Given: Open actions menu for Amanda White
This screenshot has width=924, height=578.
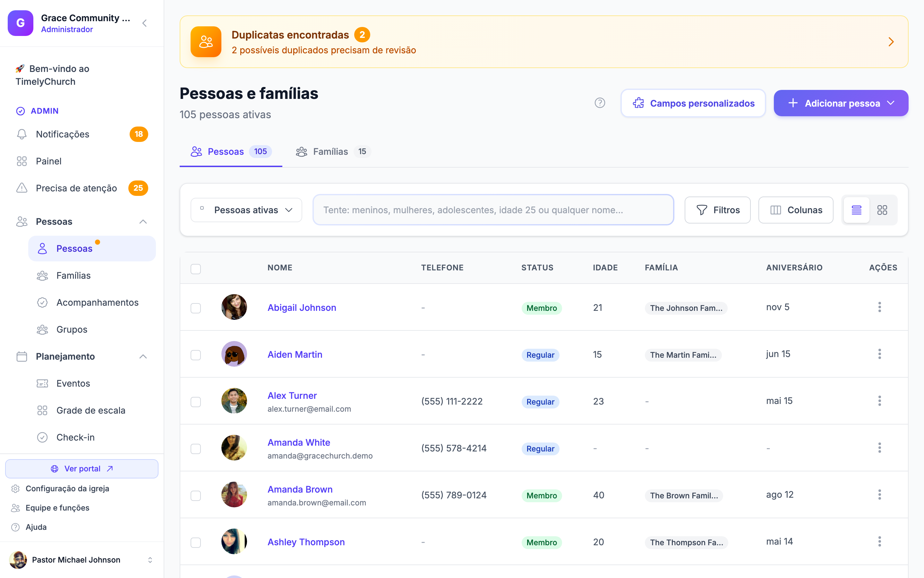Looking at the screenshot, I should 879,448.
